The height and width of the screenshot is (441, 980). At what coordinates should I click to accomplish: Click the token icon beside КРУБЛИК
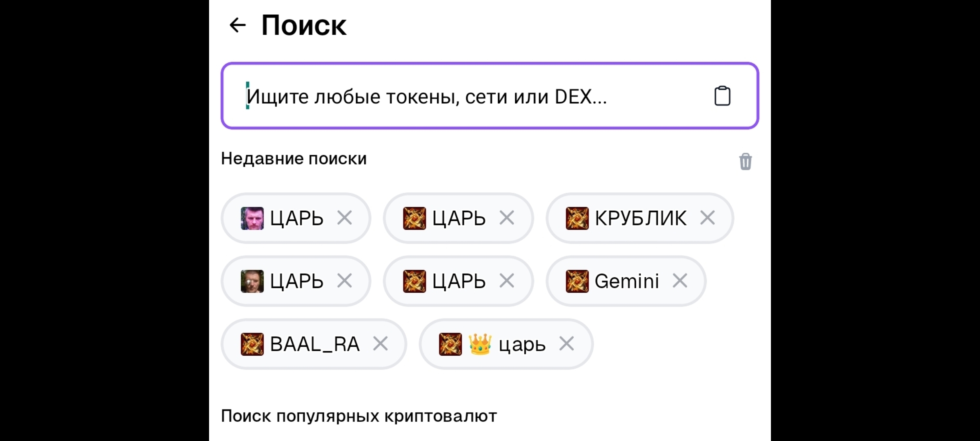[577, 218]
